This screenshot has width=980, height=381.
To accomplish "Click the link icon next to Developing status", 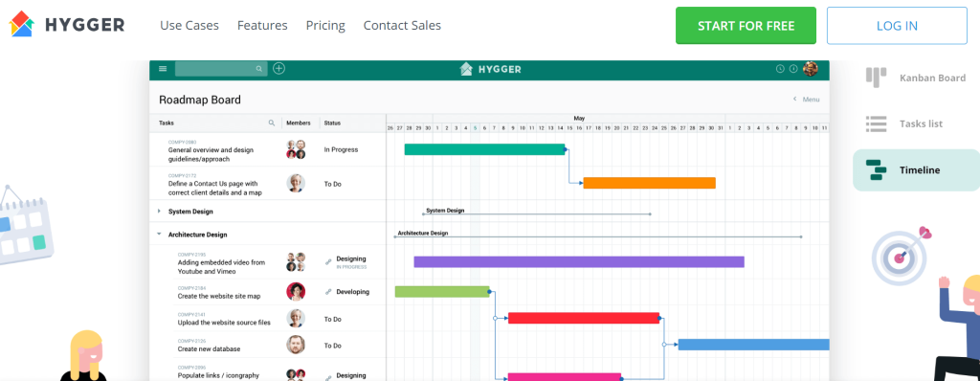I will coord(328,292).
